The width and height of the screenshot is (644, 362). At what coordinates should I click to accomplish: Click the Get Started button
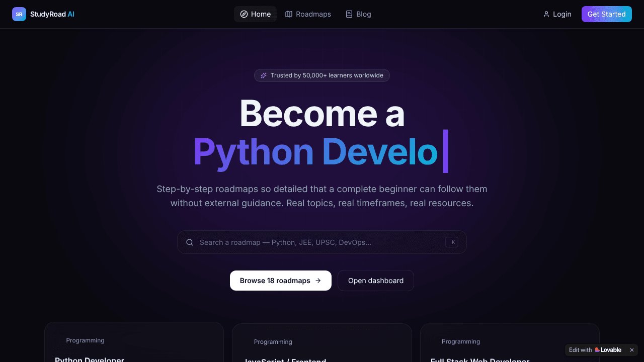point(607,14)
